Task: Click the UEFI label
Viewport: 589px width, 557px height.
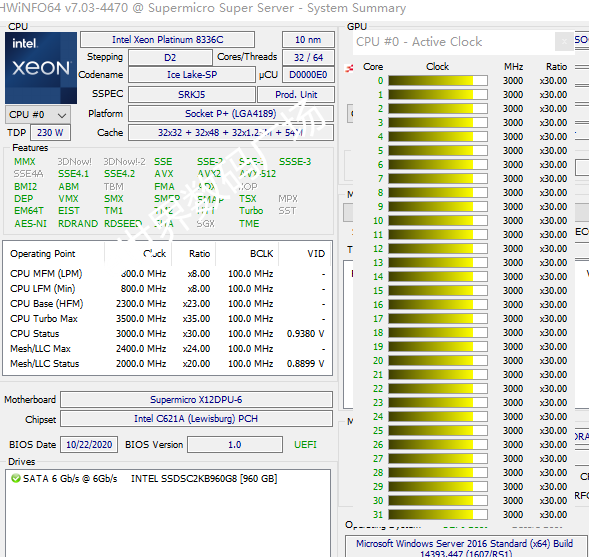Action: point(305,445)
